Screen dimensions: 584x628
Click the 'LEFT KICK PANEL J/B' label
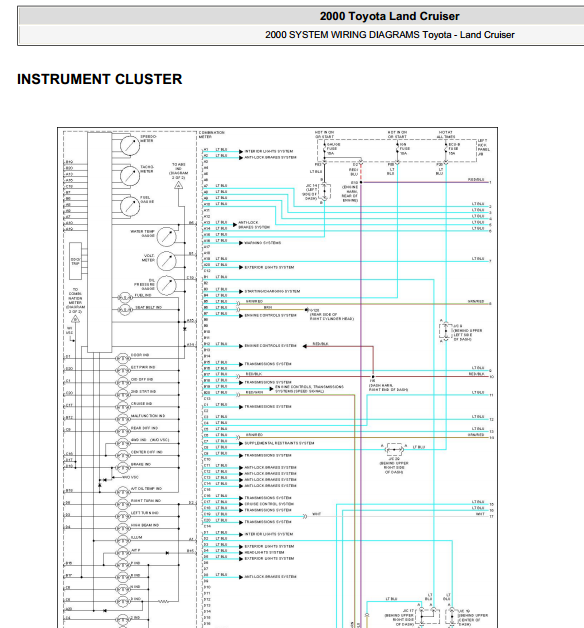(484, 147)
